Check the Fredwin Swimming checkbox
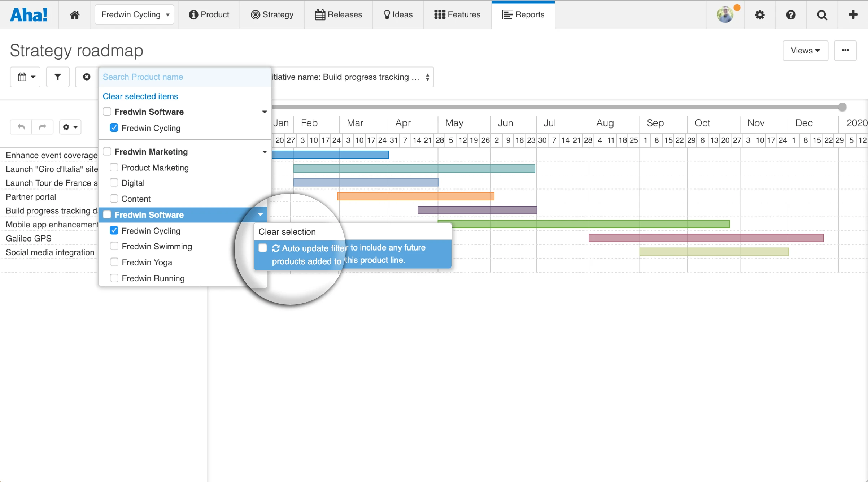The image size is (868, 482). pyautogui.click(x=114, y=246)
